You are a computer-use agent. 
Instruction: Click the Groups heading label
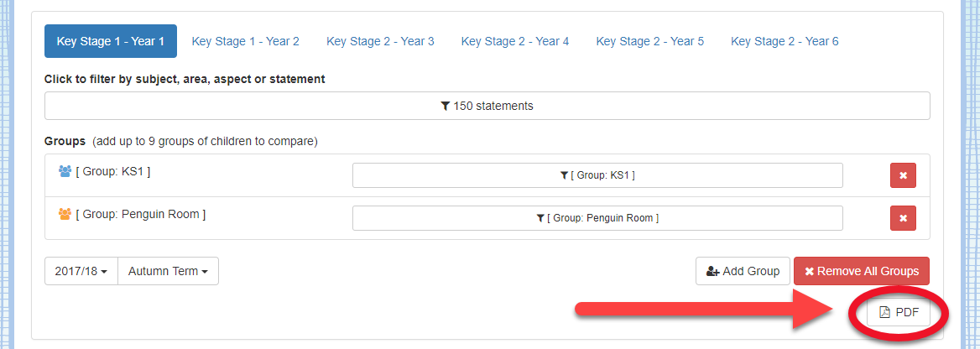click(65, 141)
